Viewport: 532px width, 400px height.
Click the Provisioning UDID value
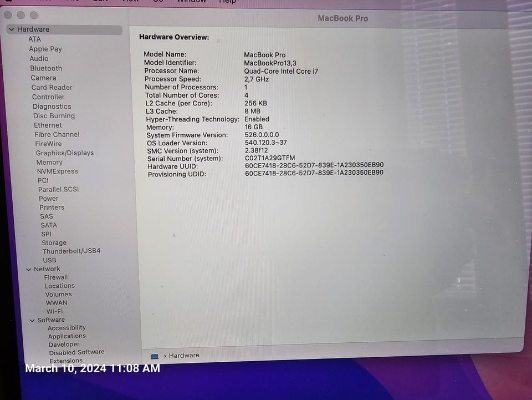(x=314, y=173)
